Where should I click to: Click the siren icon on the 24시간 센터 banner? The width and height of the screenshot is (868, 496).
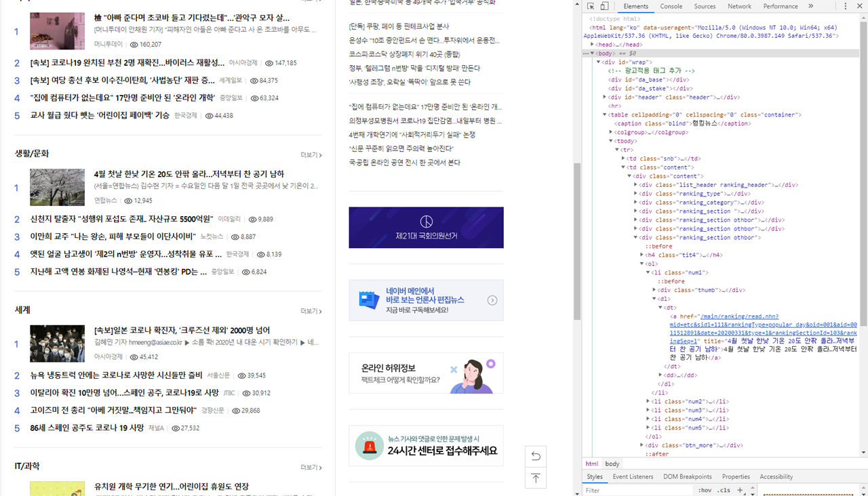370,446
